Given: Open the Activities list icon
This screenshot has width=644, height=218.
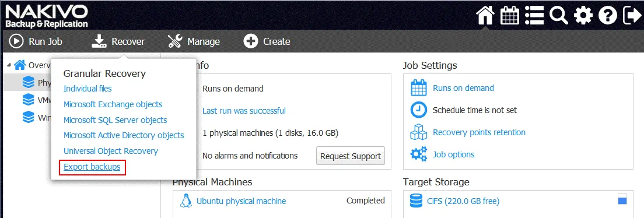Looking at the screenshot, I should click(534, 16).
